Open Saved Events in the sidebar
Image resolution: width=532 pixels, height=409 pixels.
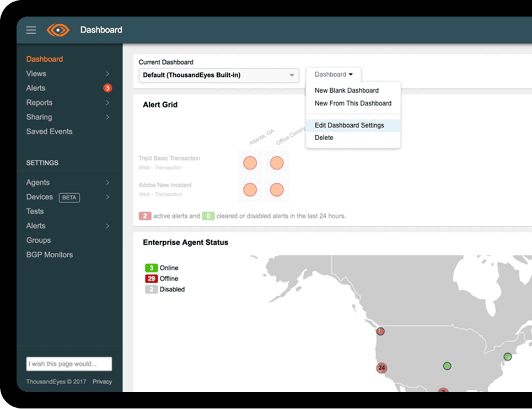click(49, 131)
